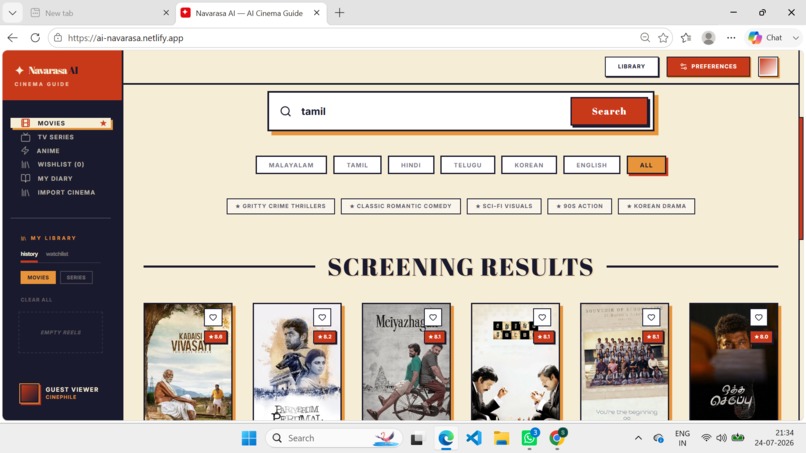Image resolution: width=806 pixels, height=453 pixels.
Task: Add Kadaisi Vivasayi to wishlist heart
Action: [x=213, y=317]
